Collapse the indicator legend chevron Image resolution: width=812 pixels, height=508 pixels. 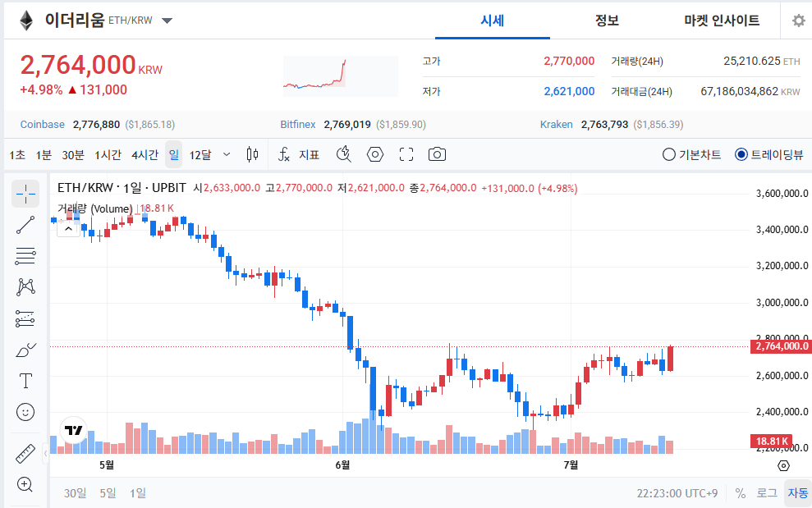68,228
